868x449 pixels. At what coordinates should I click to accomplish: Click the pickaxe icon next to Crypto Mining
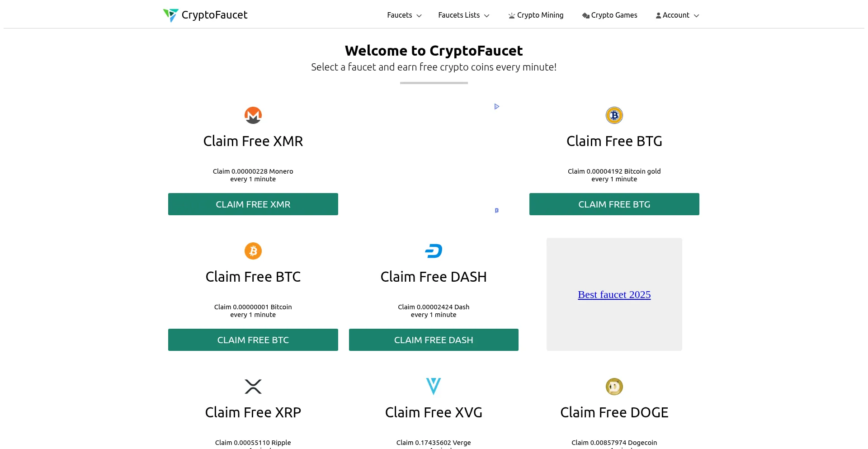pos(511,15)
